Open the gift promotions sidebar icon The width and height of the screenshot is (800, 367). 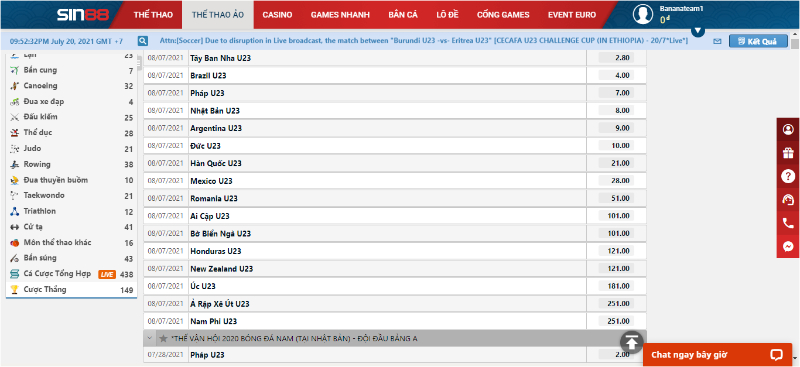pos(788,153)
